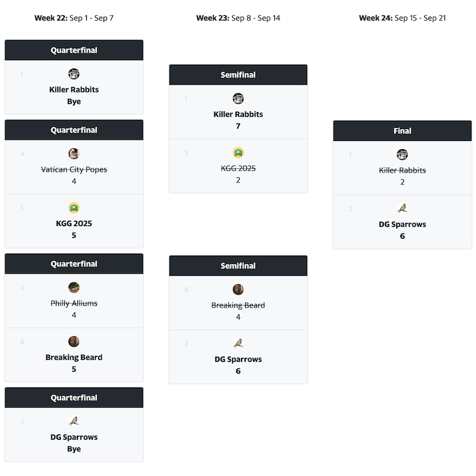Image resolution: width=476 pixels, height=476 pixels.
Task: Click DG Sparrows bird avatar in Quarterfinal bye
Action: [x=74, y=421]
